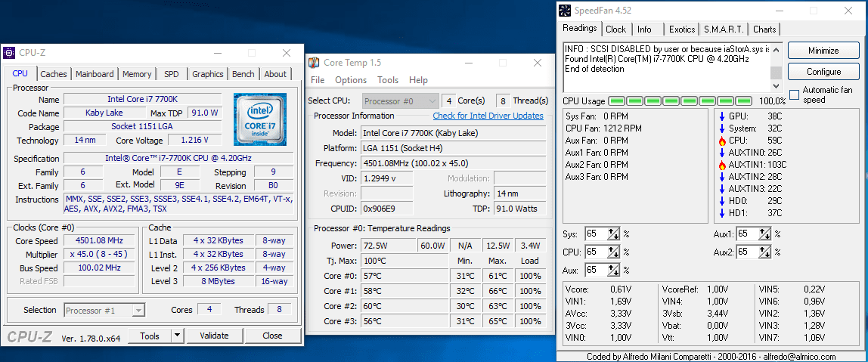Open the Tools dropdown arrow in CPU-Z

[x=177, y=336]
